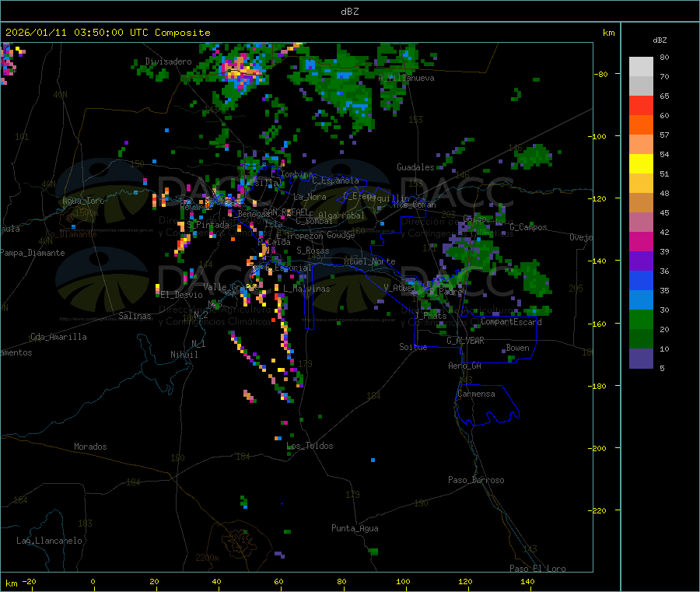The height and width of the screenshot is (592, 700).
Task: Click the Divisadero map label
Action: tap(168, 61)
